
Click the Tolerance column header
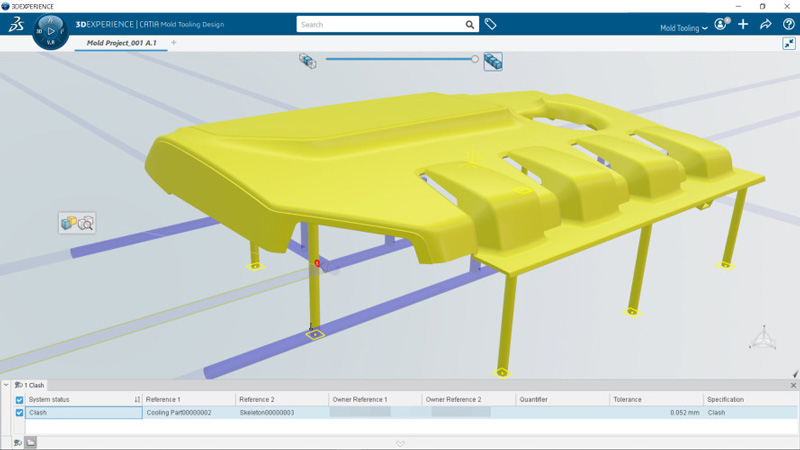656,399
